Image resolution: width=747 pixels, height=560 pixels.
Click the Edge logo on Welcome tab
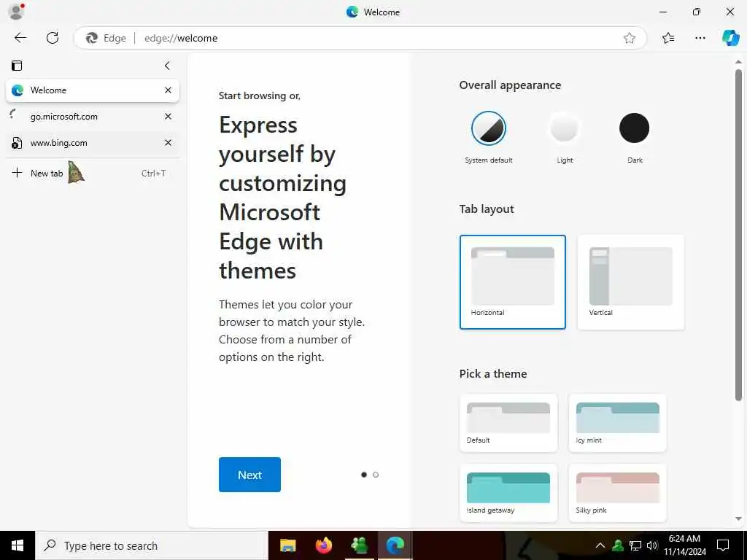click(18, 90)
